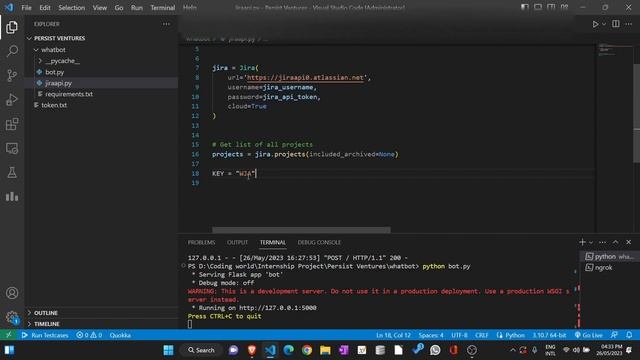Viewport: 640px width, 360px height.
Task: Open the View menu
Action: [100, 8]
